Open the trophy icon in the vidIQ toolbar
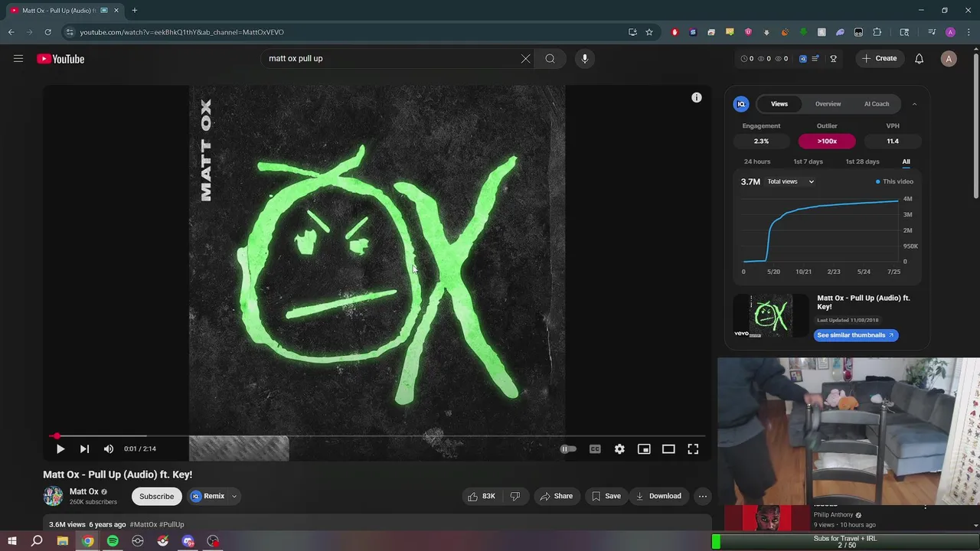 click(x=833, y=59)
